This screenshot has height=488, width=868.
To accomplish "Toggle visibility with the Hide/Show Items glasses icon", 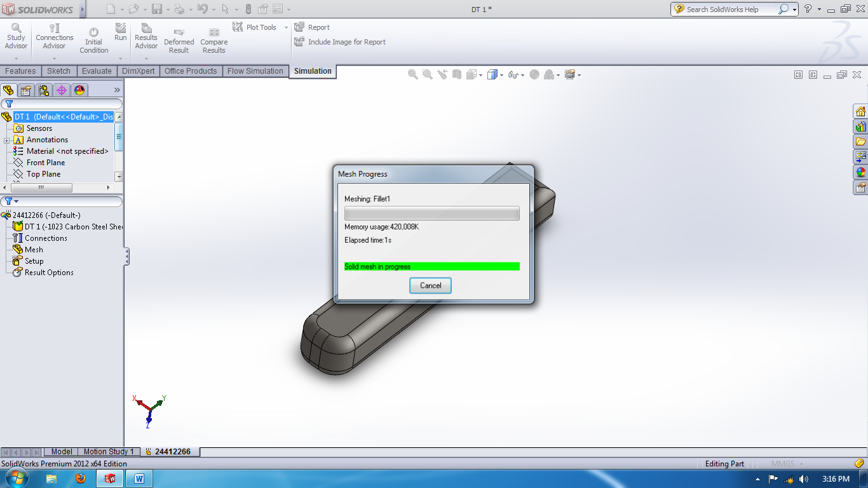I will [513, 74].
